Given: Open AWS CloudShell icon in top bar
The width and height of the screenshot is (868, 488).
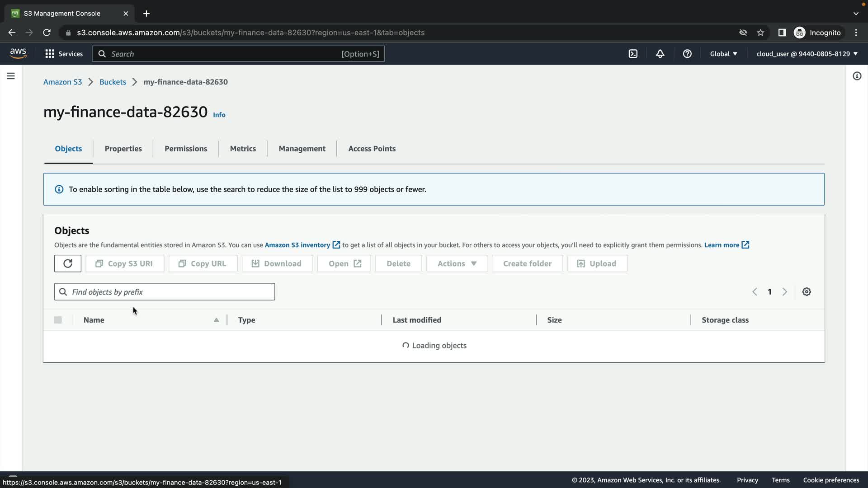Looking at the screenshot, I should coord(633,54).
